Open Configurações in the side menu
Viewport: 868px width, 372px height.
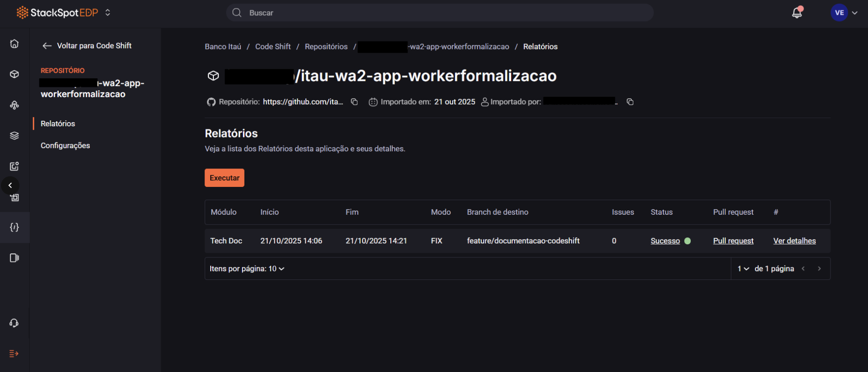point(65,145)
